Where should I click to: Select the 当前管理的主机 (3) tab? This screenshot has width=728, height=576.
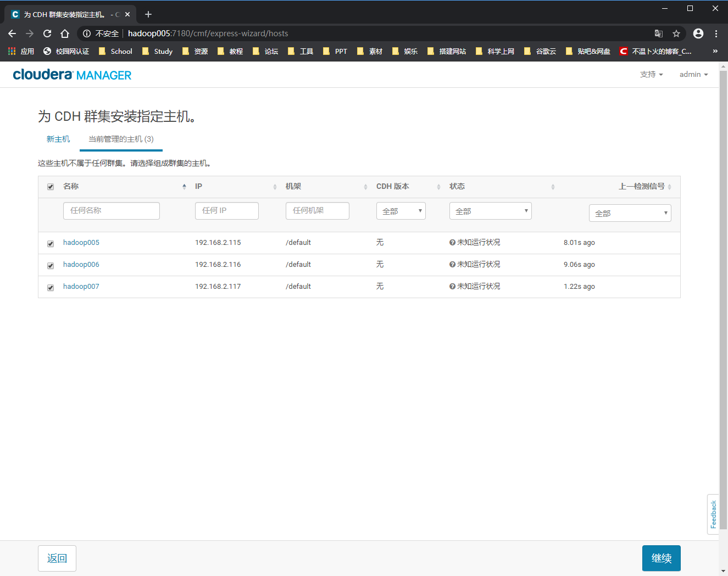point(121,139)
